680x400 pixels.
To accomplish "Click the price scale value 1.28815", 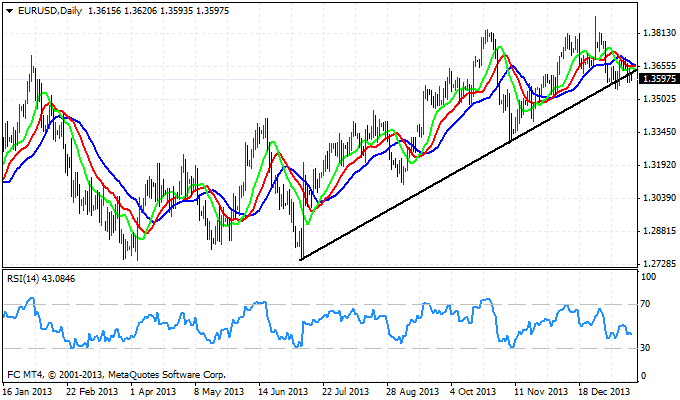I will tap(660, 231).
